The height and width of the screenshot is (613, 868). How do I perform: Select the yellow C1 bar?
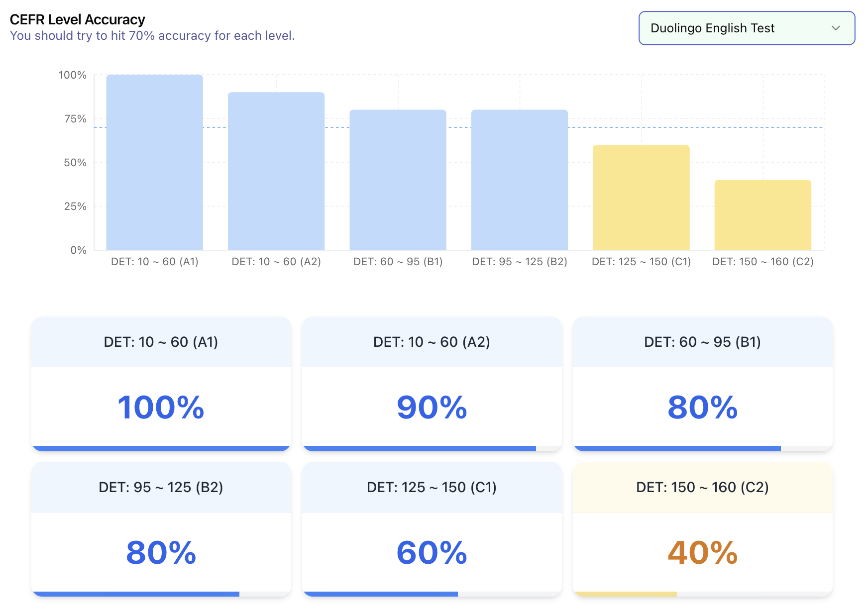tap(640, 197)
